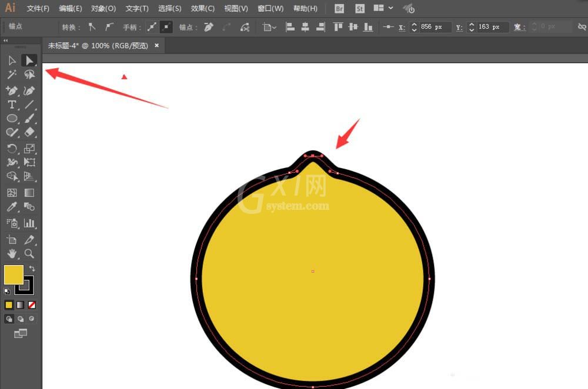Open the 效果(C) menu

(202, 8)
